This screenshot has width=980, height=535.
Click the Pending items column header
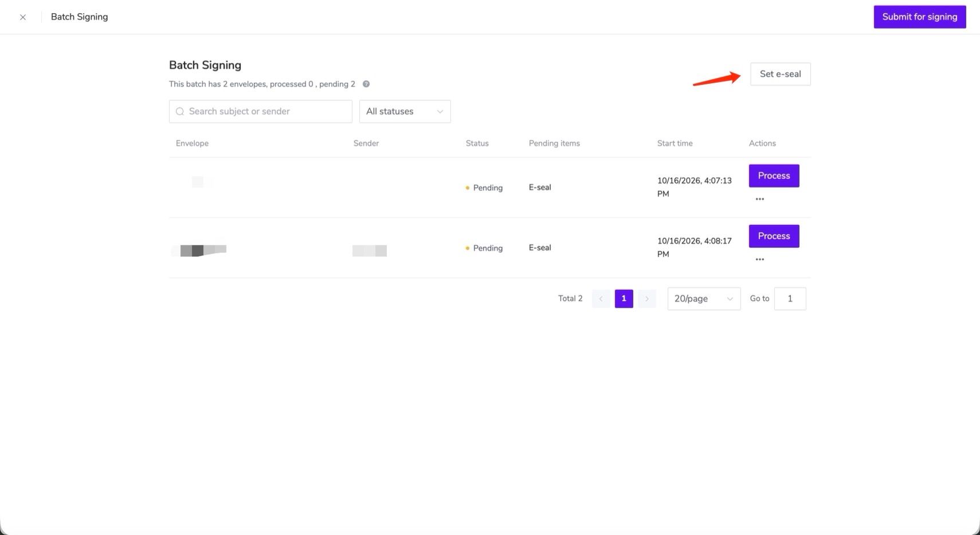(x=554, y=143)
